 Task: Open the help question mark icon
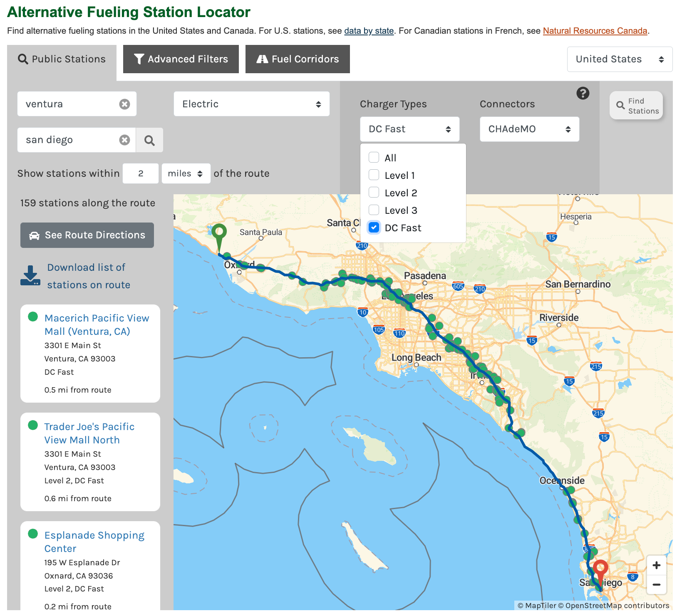[583, 93]
